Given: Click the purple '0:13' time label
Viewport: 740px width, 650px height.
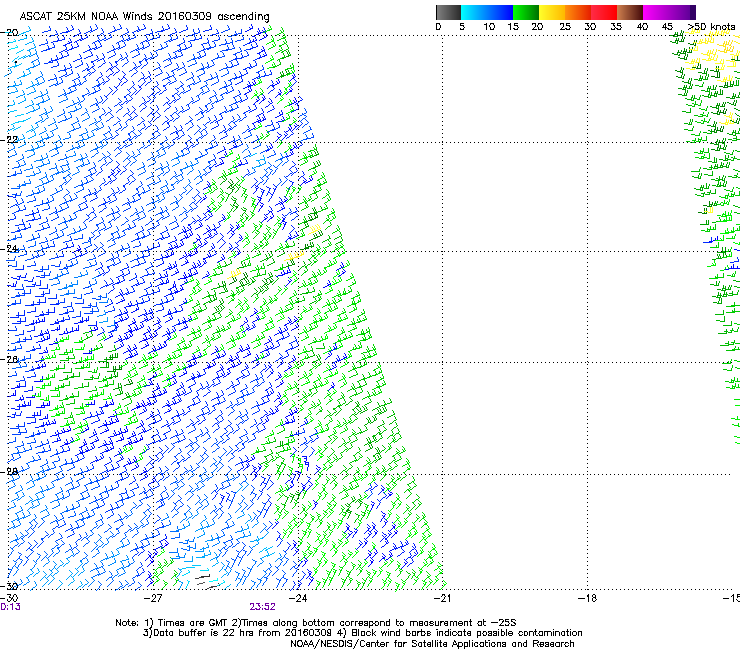Looking at the screenshot, I should 10,607.
